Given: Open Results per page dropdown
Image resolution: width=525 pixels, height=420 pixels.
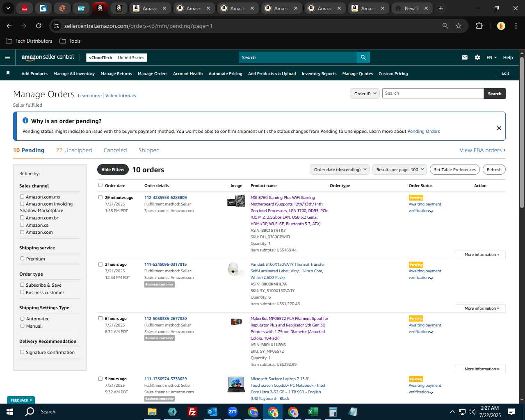Looking at the screenshot, I should (x=400, y=169).
